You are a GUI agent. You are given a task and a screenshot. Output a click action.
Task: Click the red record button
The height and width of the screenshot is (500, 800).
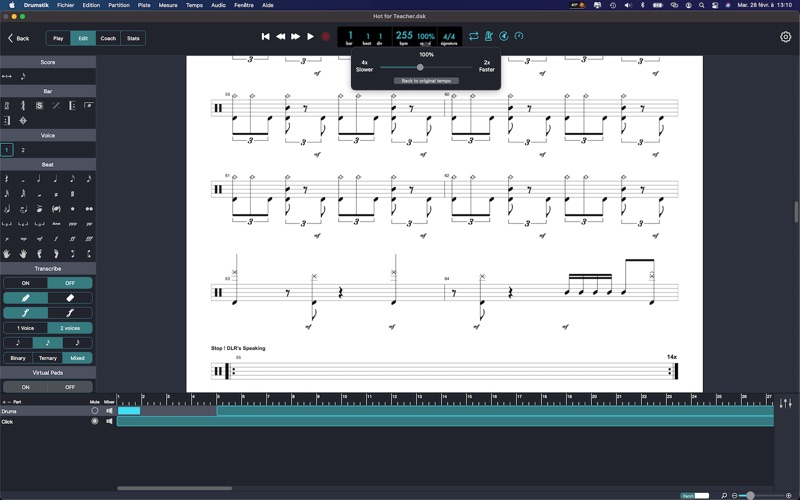[x=326, y=36]
